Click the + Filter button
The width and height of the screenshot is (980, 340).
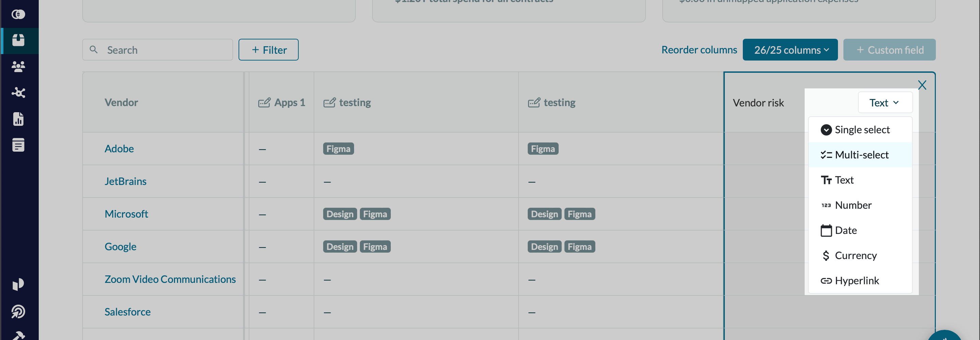coord(268,50)
